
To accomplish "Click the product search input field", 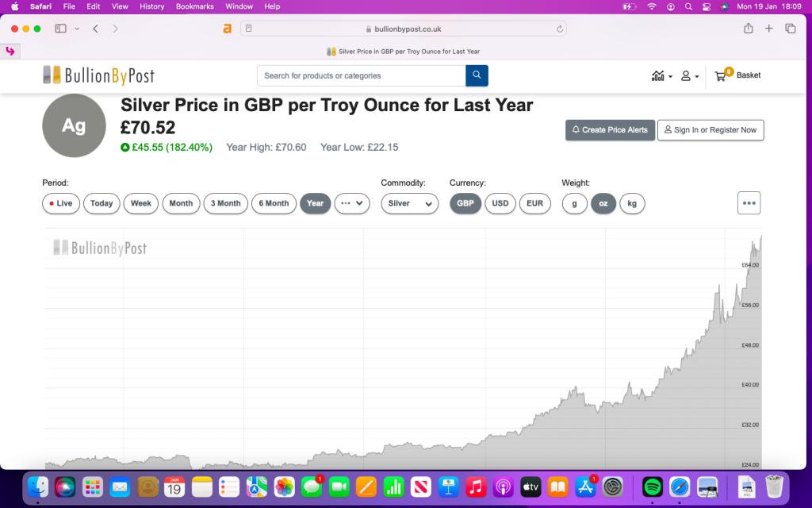I will (x=361, y=75).
